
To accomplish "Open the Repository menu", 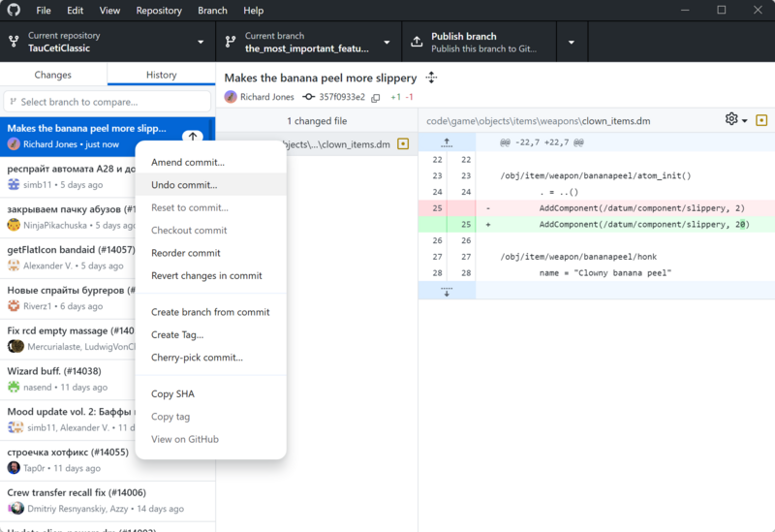I will click(x=159, y=11).
